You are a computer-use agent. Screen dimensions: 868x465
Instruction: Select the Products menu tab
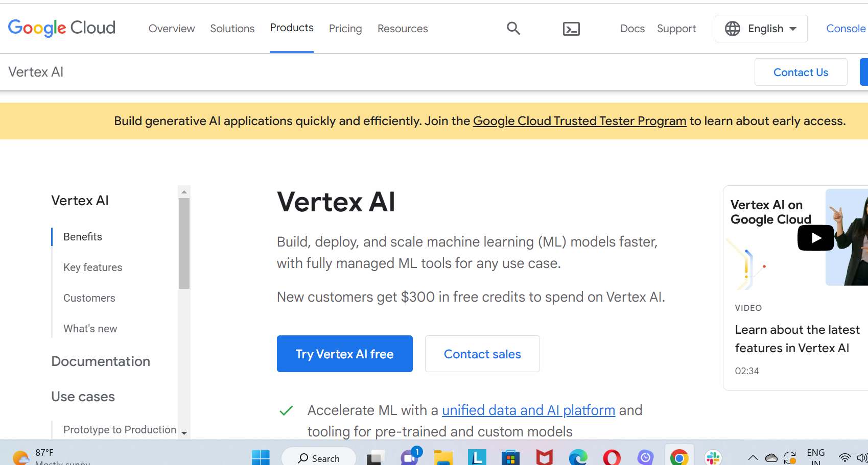[292, 28]
